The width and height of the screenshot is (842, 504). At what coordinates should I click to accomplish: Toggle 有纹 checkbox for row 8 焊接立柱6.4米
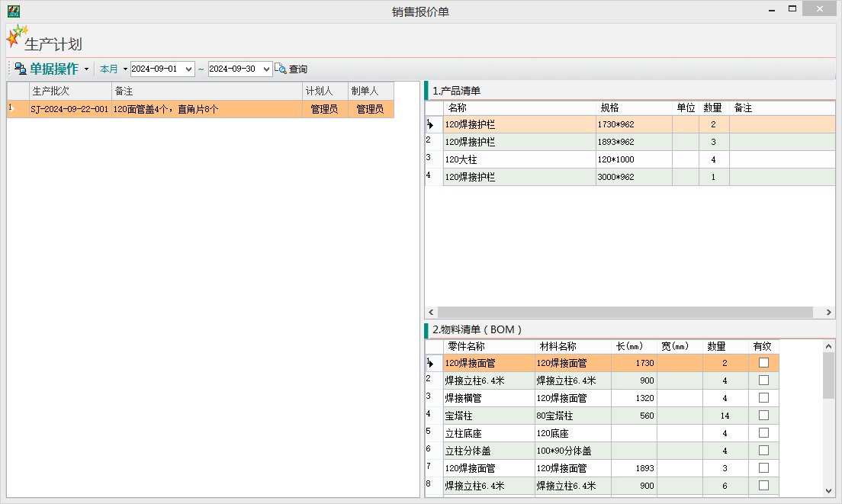[x=763, y=485]
